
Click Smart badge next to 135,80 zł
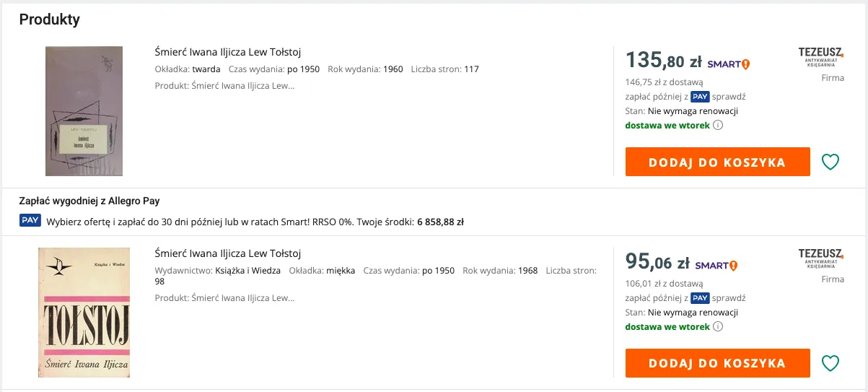[728, 64]
